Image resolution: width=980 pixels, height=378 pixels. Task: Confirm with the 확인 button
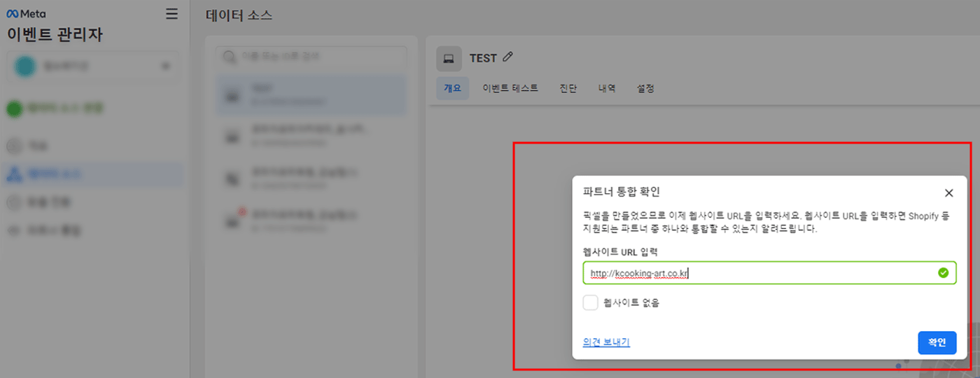937,342
